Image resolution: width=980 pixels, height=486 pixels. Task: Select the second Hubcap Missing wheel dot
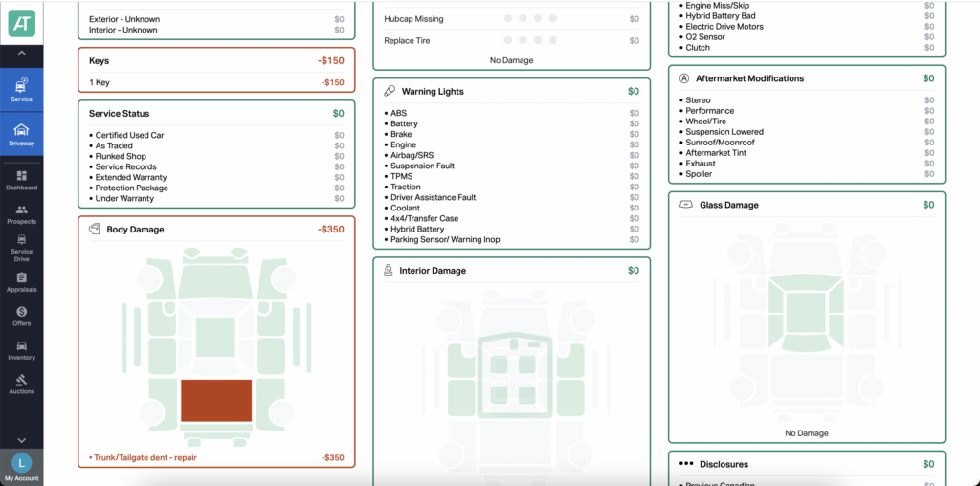523,19
